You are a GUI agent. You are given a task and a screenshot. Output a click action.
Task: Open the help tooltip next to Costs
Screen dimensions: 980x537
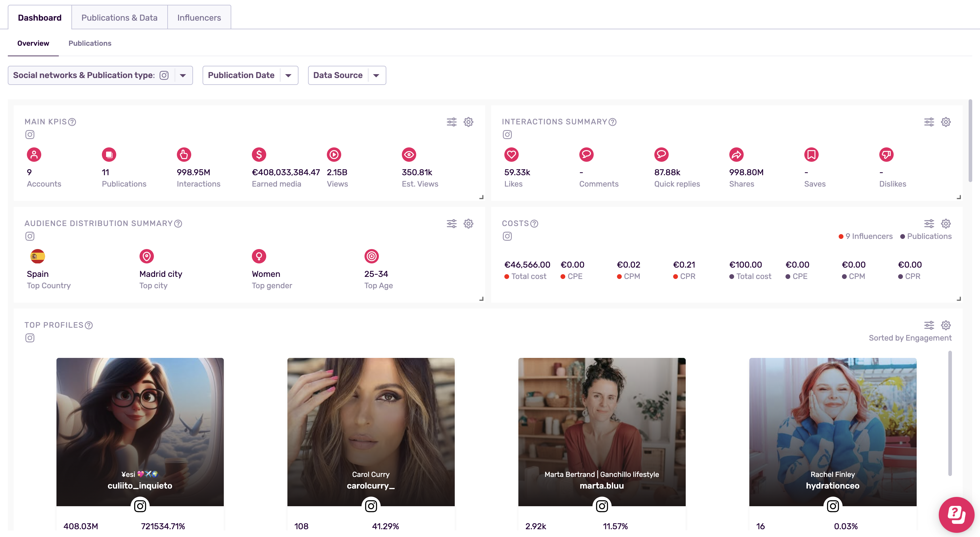click(534, 224)
